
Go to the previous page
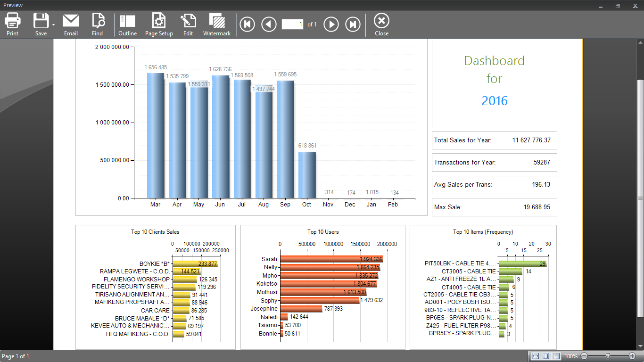(269, 24)
